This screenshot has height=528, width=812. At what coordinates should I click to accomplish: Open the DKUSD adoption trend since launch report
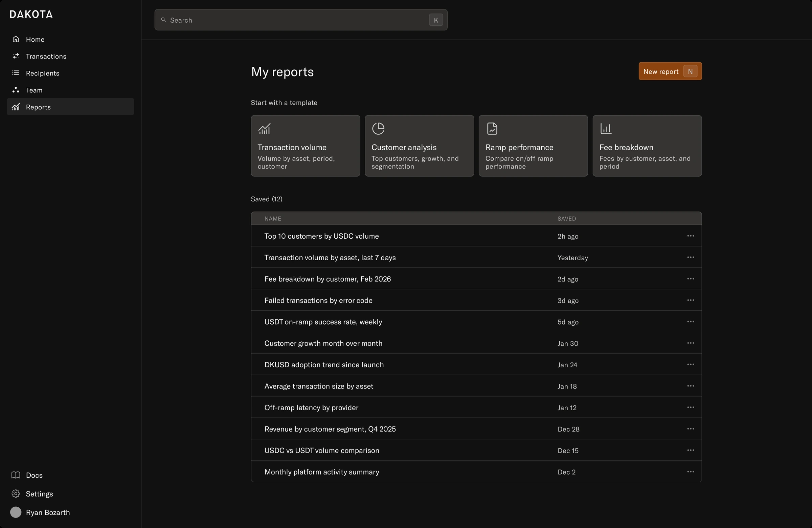coord(324,365)
